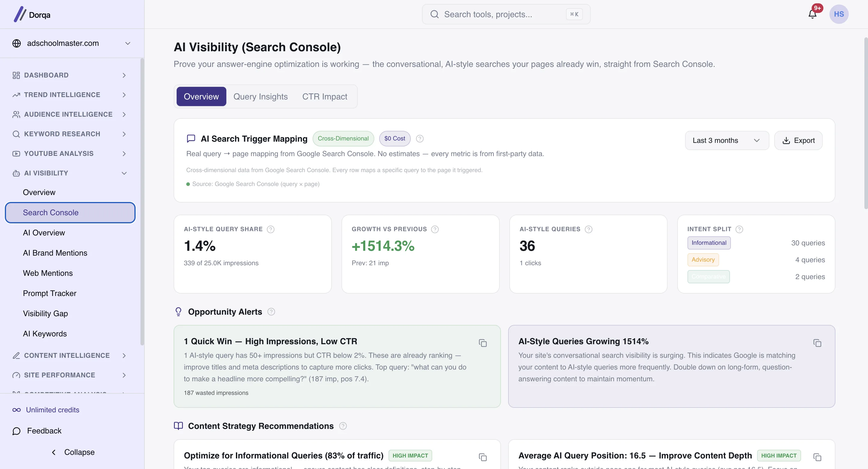
Task: Collapse the AI Visibility section
Action: (x=70, y=173)
